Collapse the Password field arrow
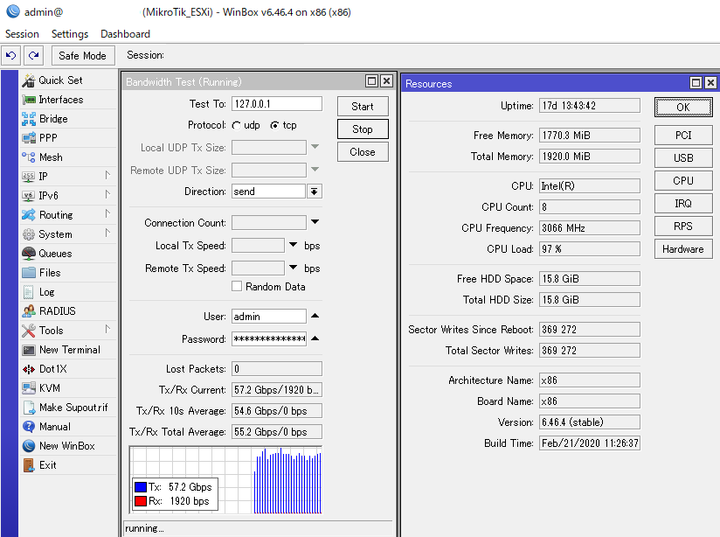This screenshot has height=537, width=720. 315,338
